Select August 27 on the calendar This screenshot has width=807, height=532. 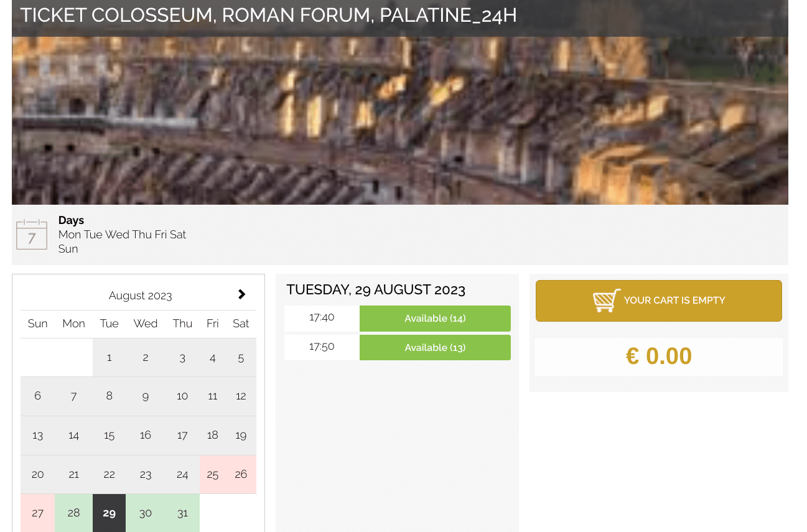click(38, 513)
